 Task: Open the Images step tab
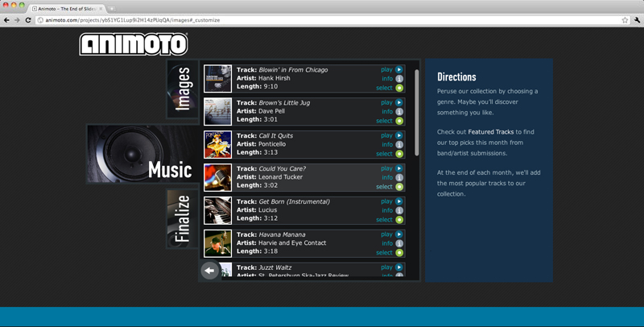pos(183,89)
